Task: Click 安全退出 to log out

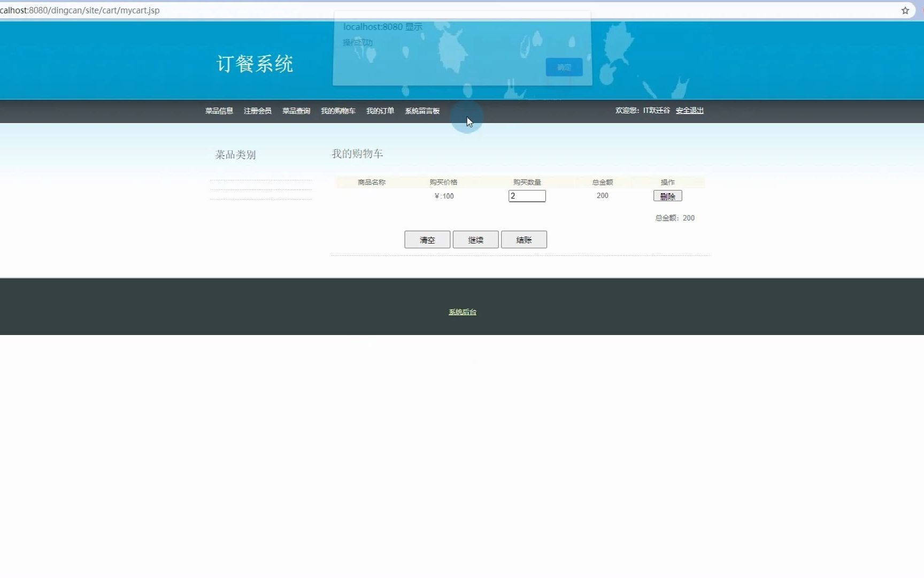Action: (689, 111)
